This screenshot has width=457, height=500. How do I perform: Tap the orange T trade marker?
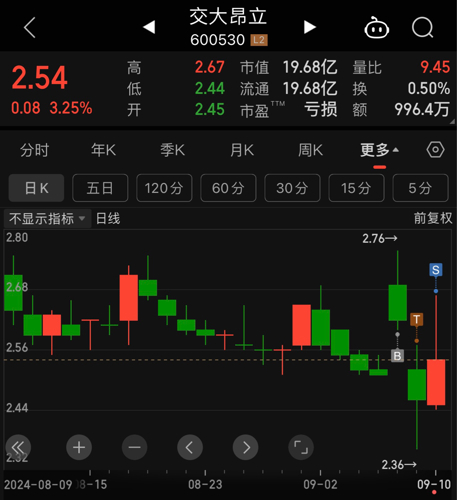click(417, 319)
